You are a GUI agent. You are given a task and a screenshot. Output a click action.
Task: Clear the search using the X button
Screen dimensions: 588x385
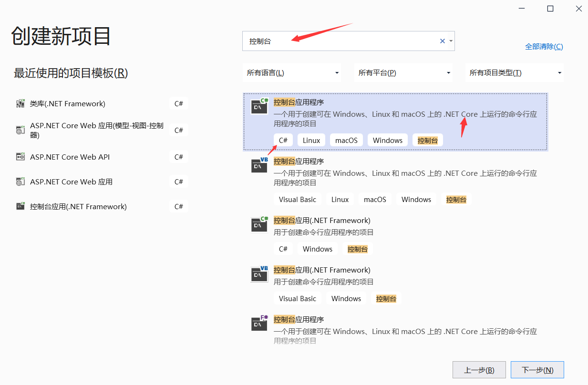[x=442, y=41]
